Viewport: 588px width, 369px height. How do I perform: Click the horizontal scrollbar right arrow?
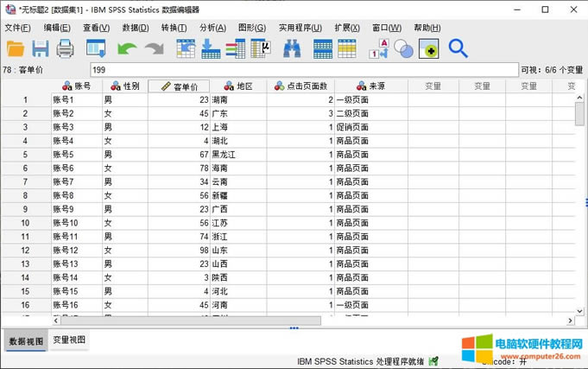(x=572, y=321)
